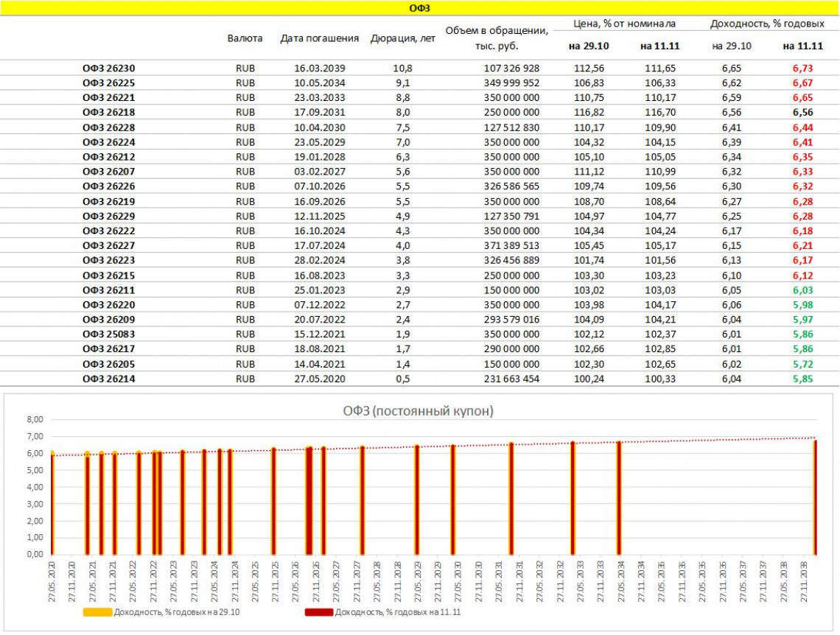Select legend text Доходность, % годовых на 11.11
Image resolution: width=840 pixels, height=635 pixels.
(x=398, y=612)
